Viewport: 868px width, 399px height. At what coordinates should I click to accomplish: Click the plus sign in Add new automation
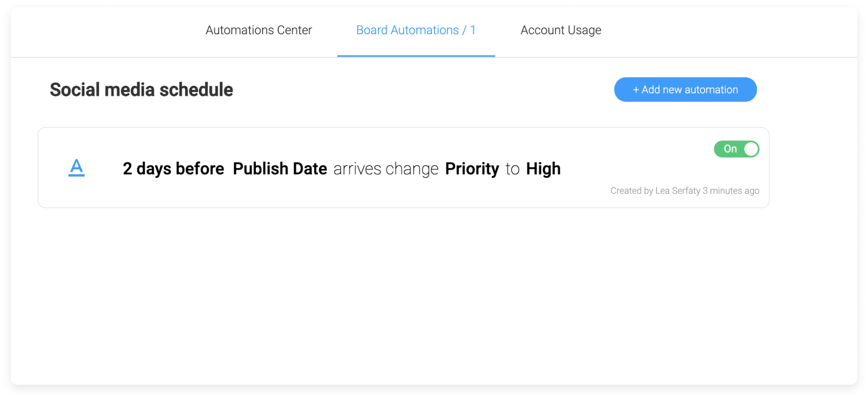[x=636, y=90]
